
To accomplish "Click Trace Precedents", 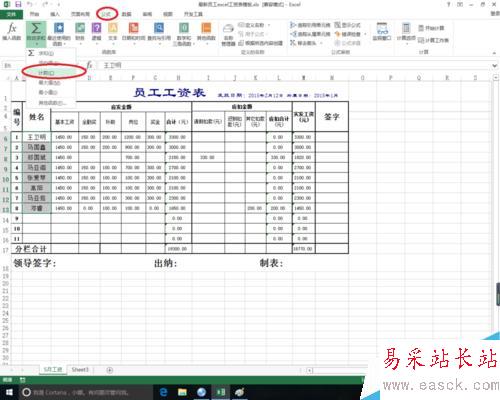I will click(310, 25).
